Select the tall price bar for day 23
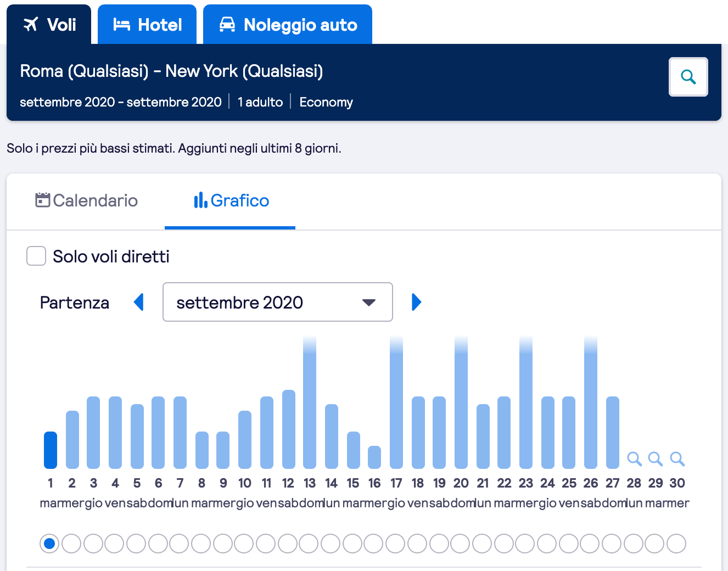 (x=526, y=402)
